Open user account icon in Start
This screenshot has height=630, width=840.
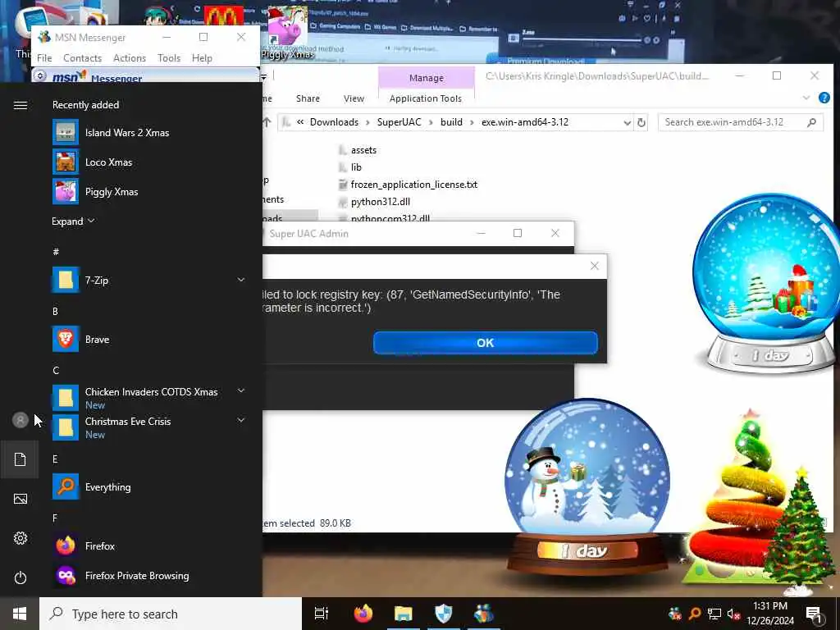pyautogui.click(x=21, y=420)
